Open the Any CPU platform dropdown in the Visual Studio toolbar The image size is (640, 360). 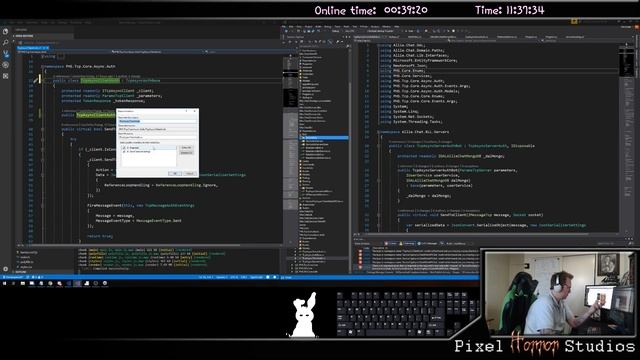coord(351,31)
